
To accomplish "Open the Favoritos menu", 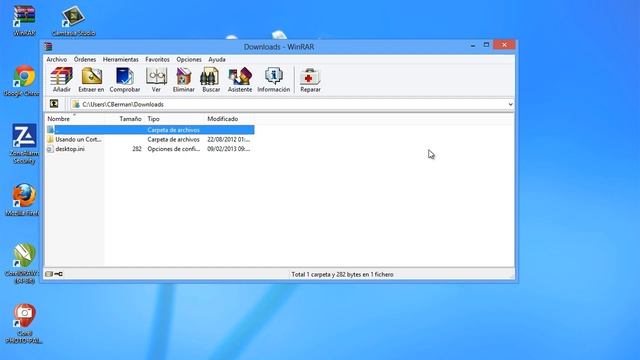I will pos(158,59).
